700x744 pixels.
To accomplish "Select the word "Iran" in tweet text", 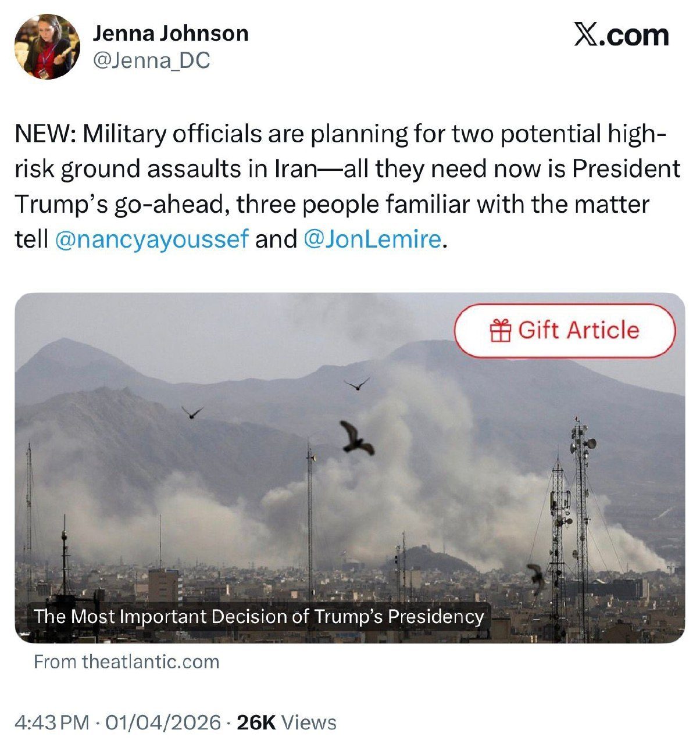I will (295, 169).
